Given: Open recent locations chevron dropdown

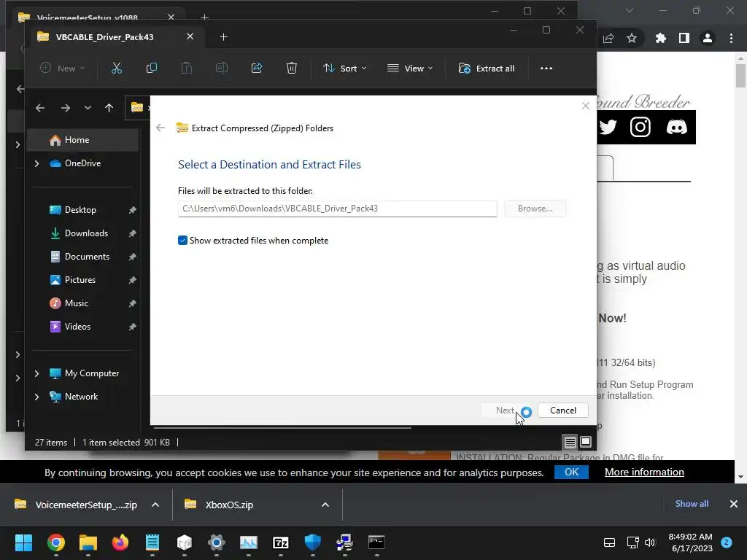Looking at the screenshot, I should [88, 108].
